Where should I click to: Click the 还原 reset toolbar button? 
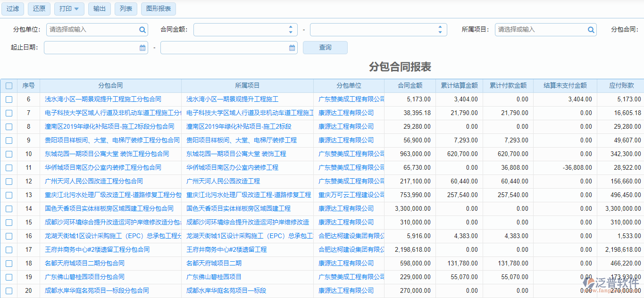click(39, 8)
